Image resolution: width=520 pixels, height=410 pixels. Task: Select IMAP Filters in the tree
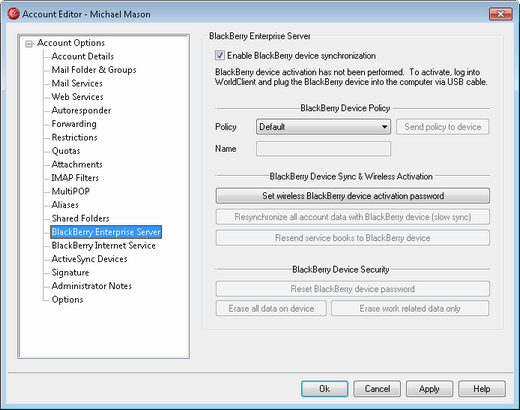pyautogui.click(x=75, y=178)
